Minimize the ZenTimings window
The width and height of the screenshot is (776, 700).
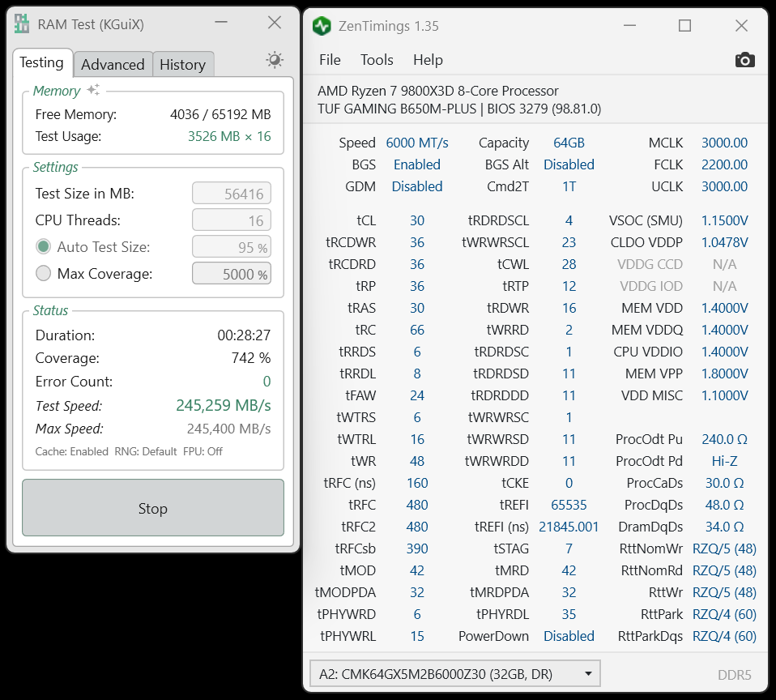point(629,25)
